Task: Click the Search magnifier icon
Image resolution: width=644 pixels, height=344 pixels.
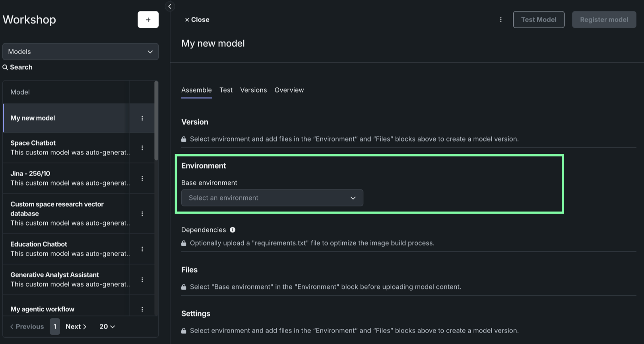Action: click(5, 67)
